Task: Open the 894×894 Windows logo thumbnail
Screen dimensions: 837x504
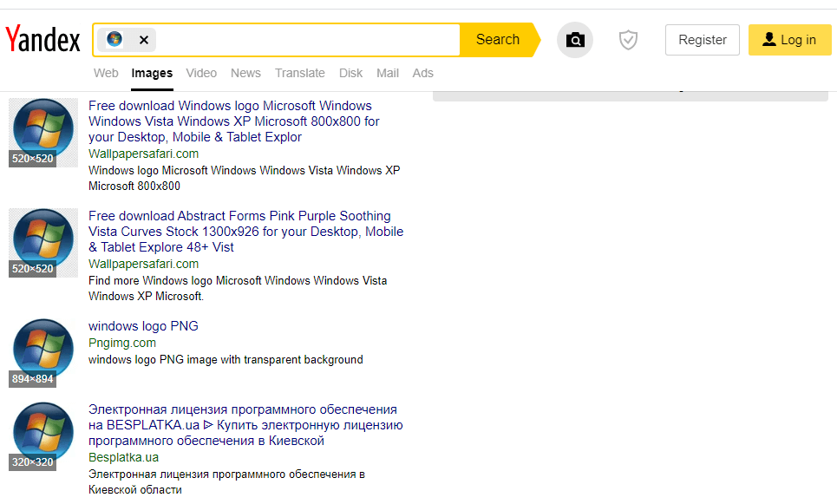Action: (43, 352)
